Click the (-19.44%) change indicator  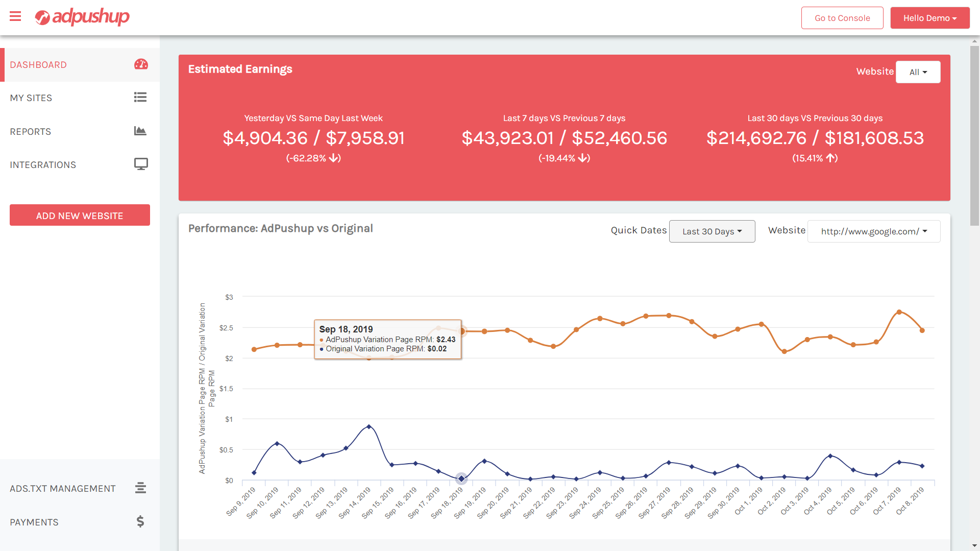pos(564,158)
